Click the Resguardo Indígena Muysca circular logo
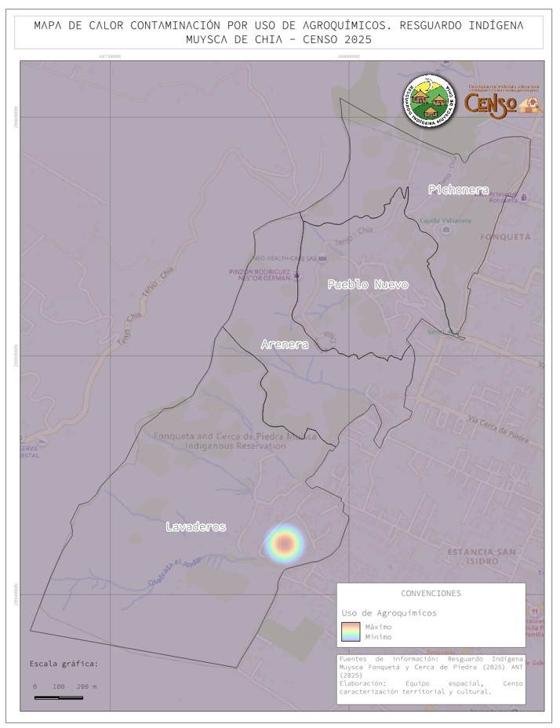Viewport: 560px width, 728px height. pos(428,101)
